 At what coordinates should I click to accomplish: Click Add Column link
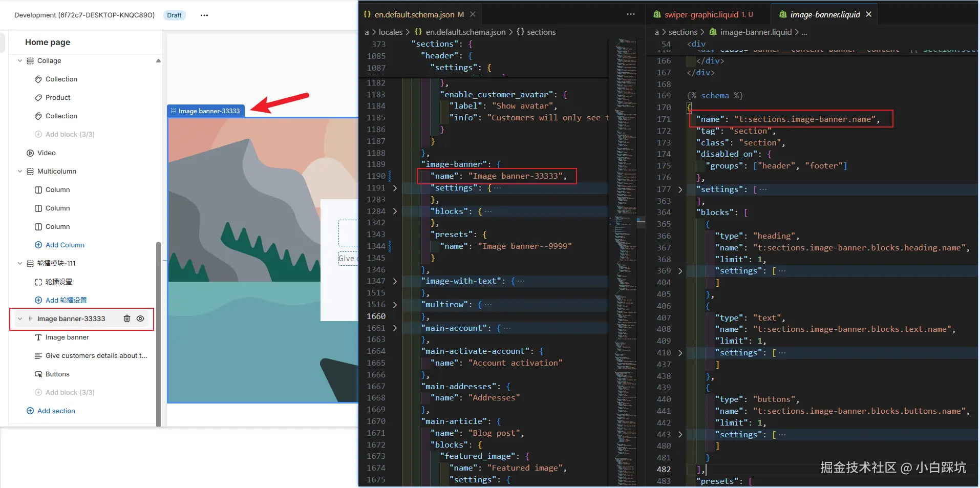(59, 245)
